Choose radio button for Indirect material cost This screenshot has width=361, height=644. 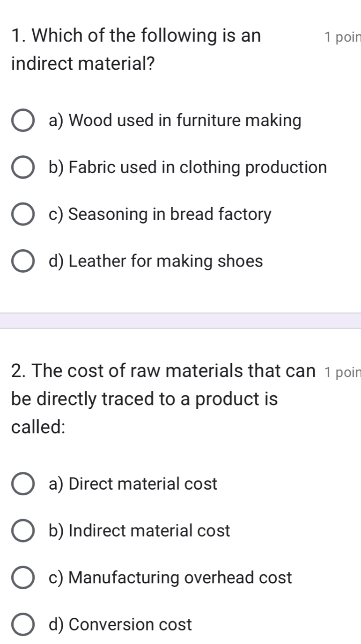(22, 531)
